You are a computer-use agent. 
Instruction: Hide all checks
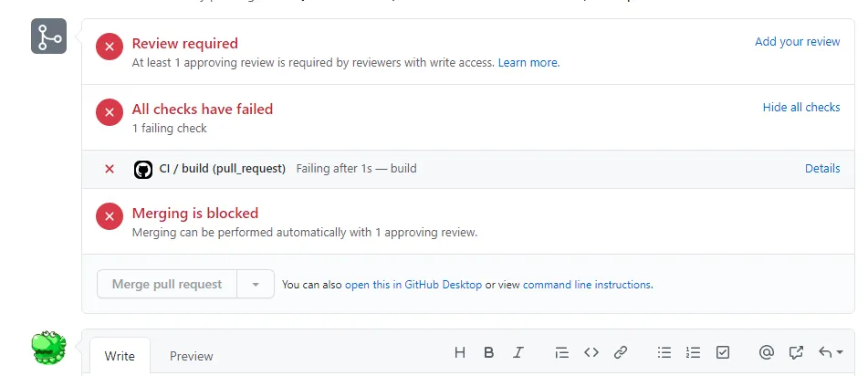click(800, 108)
